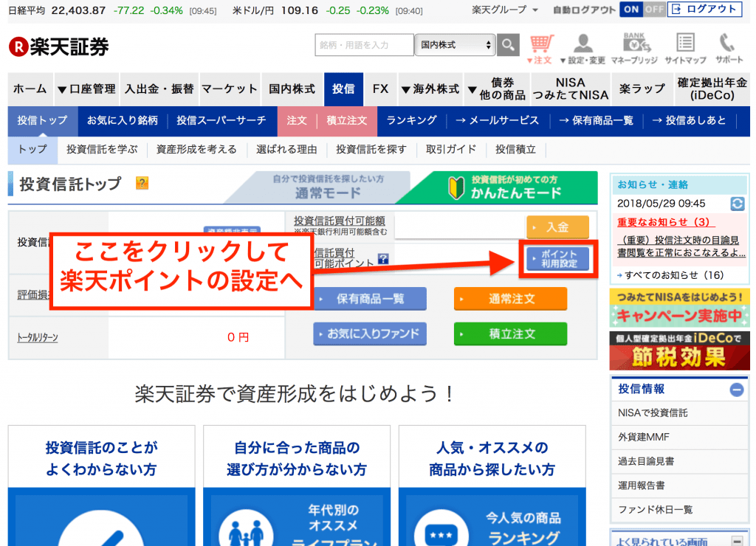Switch auto logout to OFF
The width and height of the screenshot is (756, 546).
click(655, 9)
